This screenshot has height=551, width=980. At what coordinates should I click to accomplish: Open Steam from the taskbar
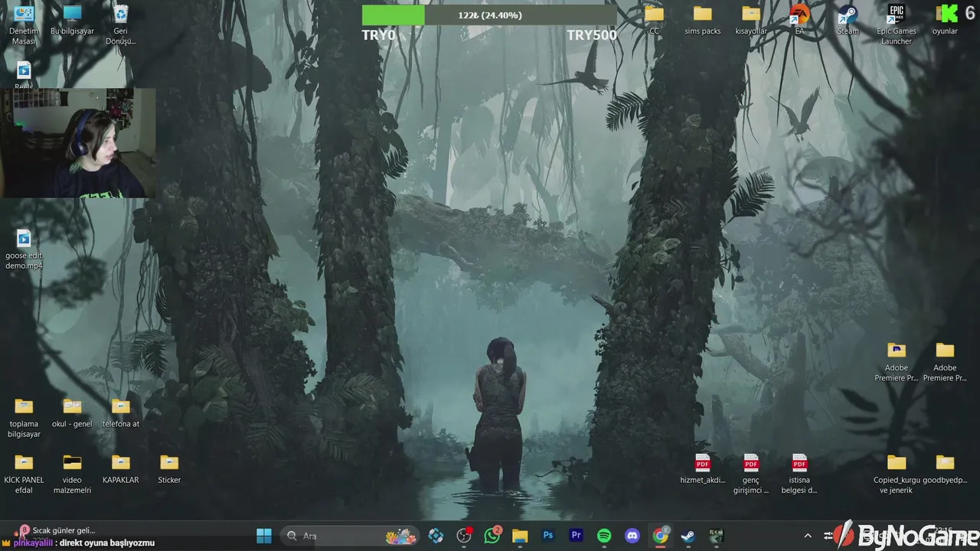(x=688, y=536)
